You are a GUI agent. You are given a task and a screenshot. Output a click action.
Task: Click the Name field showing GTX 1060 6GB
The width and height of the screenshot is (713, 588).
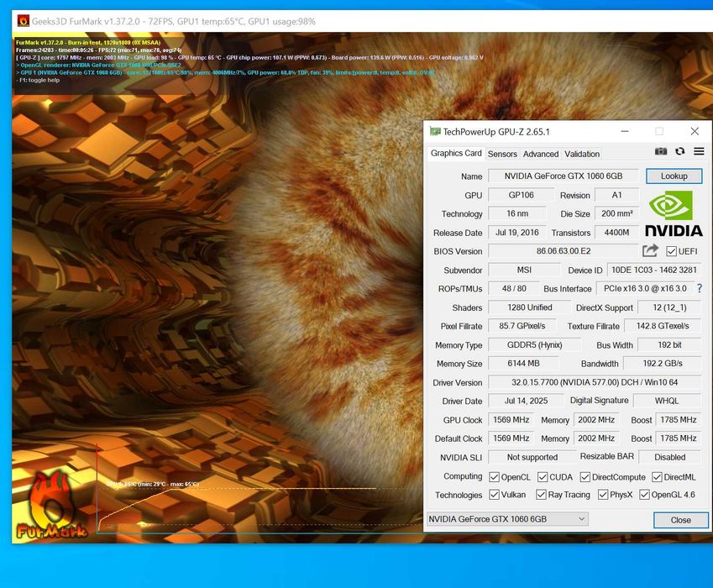click(563, 176)
